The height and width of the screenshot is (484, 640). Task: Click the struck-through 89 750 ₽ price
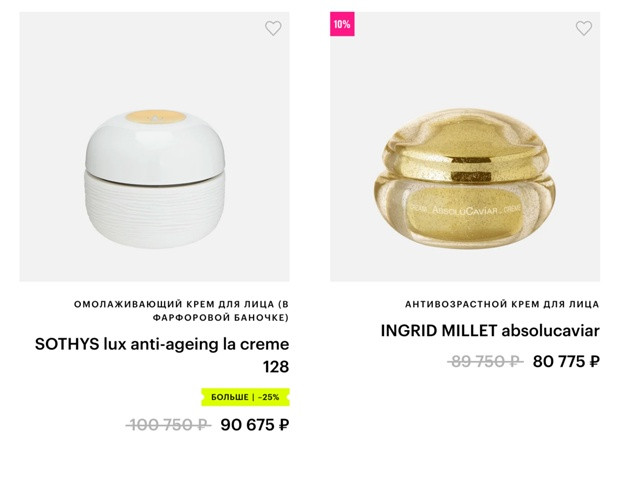(x=485, y=361)
